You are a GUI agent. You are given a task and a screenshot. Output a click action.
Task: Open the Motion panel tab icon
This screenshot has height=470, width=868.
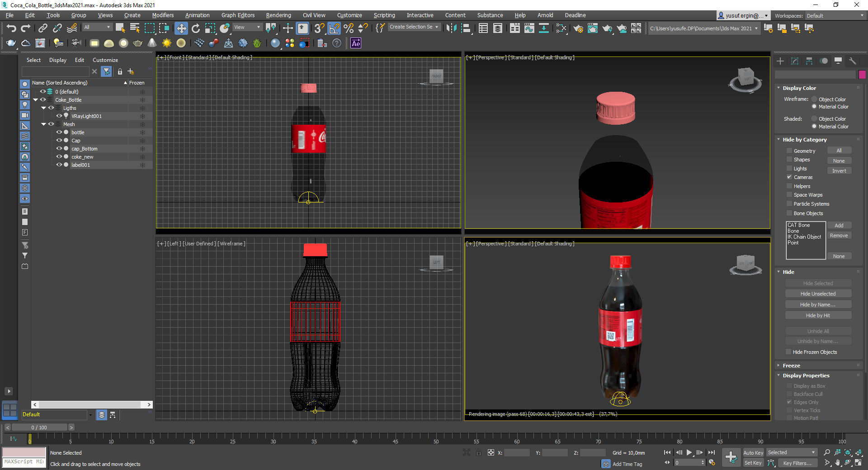coord(824,61)
